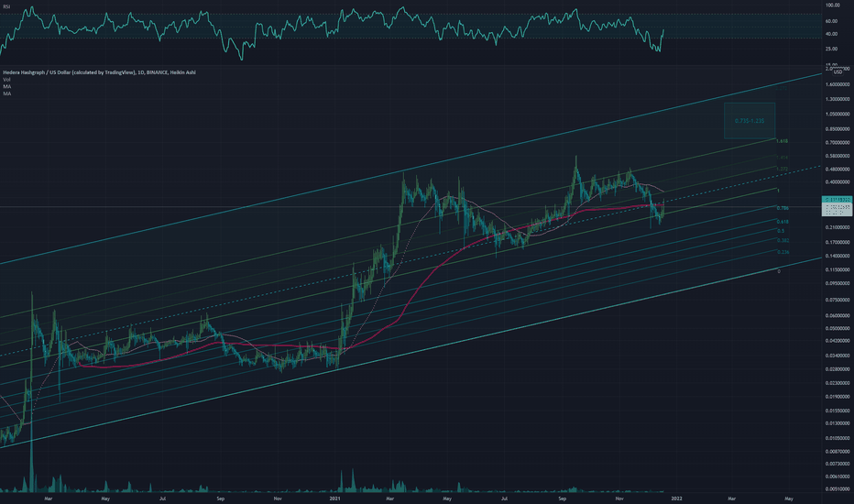Image resolution: width=854 pixels, height=504 pixels.
Task: Click the 0.21000000 price axis value
Action: coord(838,228)
